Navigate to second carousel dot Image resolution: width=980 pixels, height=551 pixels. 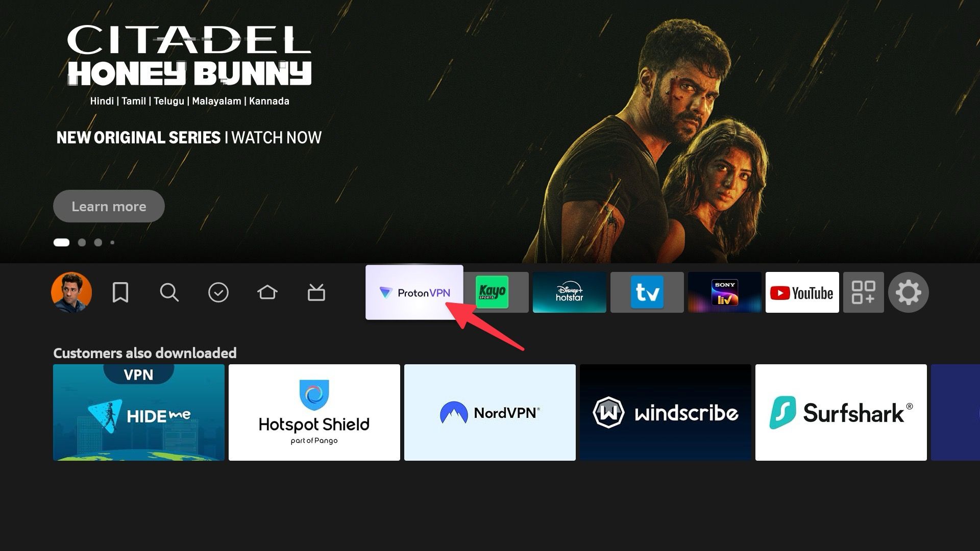click(x=82, y=242)
